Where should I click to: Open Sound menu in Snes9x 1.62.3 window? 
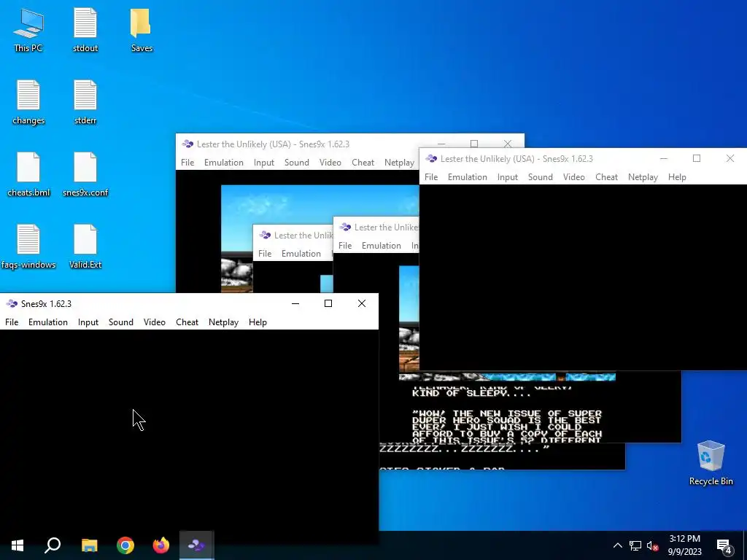click(121, 322)
